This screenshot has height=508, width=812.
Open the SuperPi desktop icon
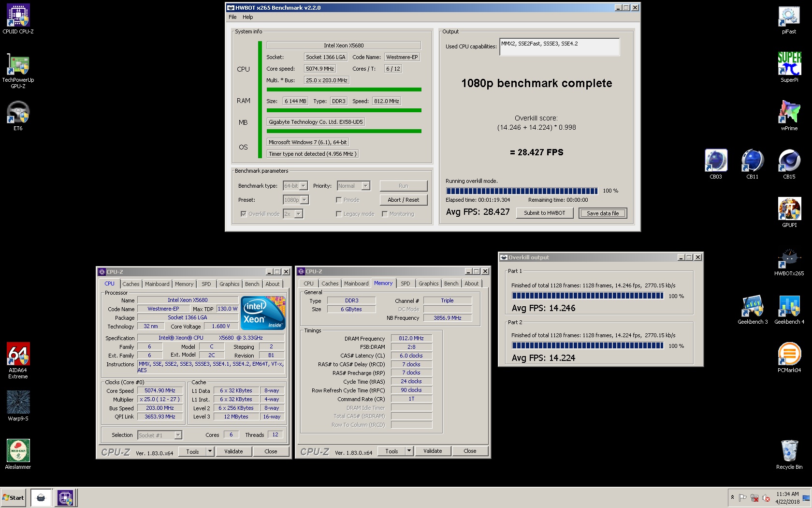[x=789, y=68]
